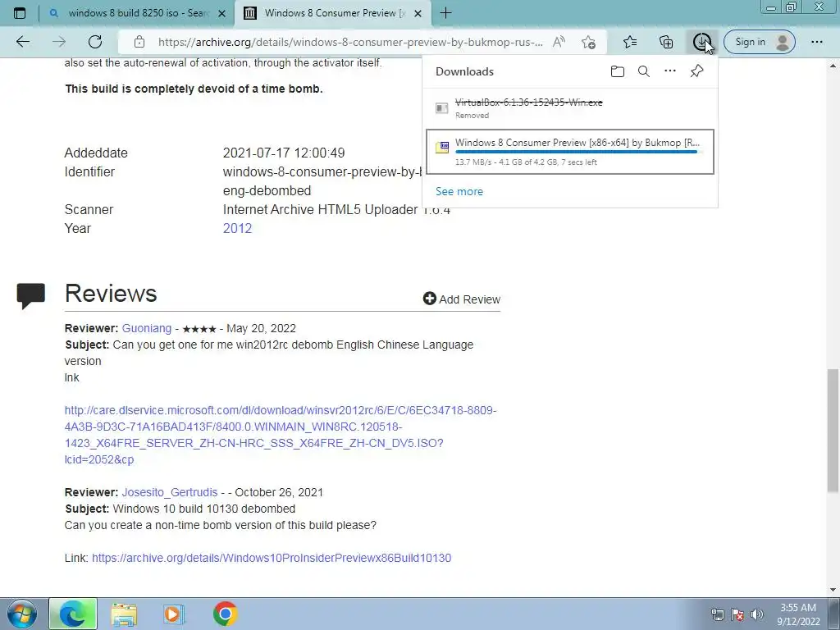Reload the archive.org page
840x630 pixels.
coord(95,42)
